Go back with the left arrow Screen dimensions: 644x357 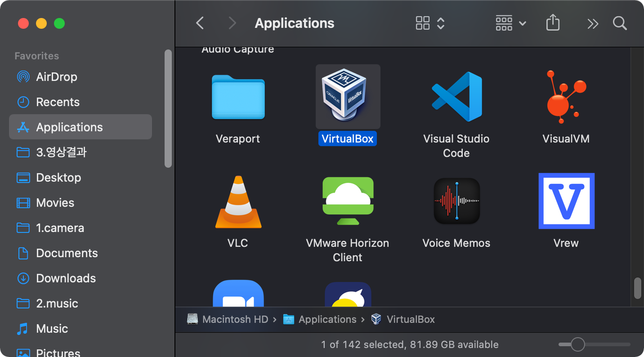click(200, 23)
